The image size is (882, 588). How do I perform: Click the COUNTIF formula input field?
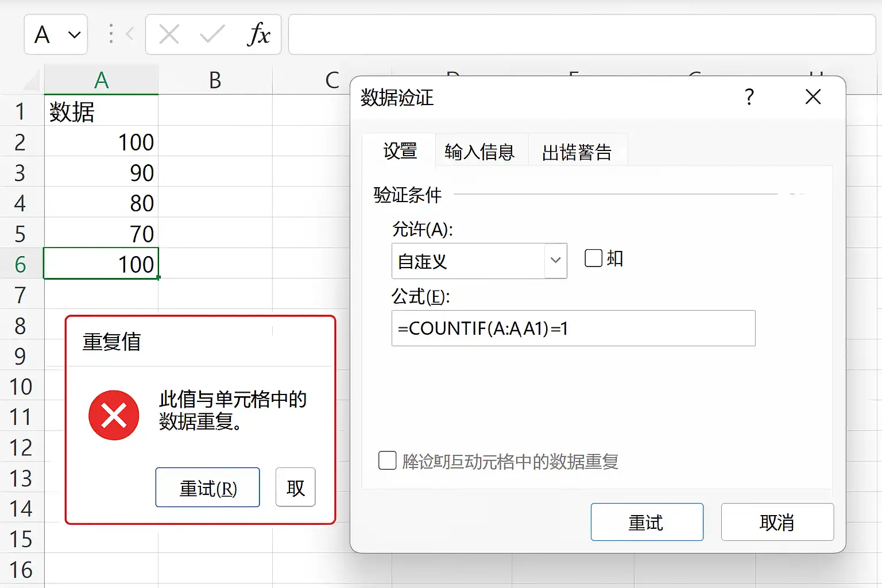[x=574, y=328]
